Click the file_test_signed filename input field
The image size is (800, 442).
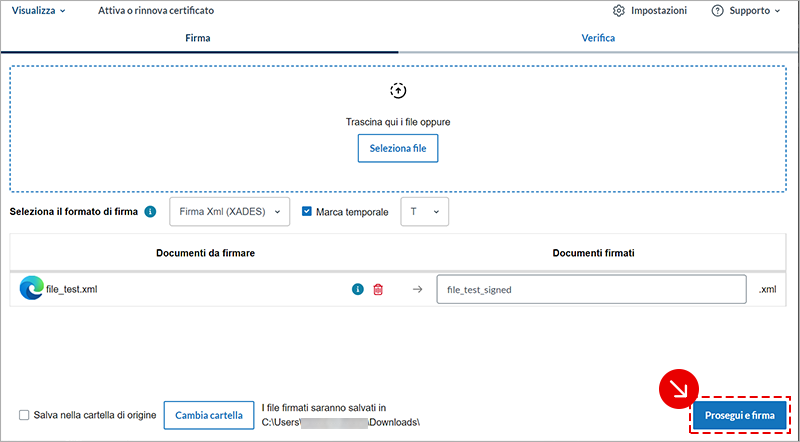click(x=591, y=290)
